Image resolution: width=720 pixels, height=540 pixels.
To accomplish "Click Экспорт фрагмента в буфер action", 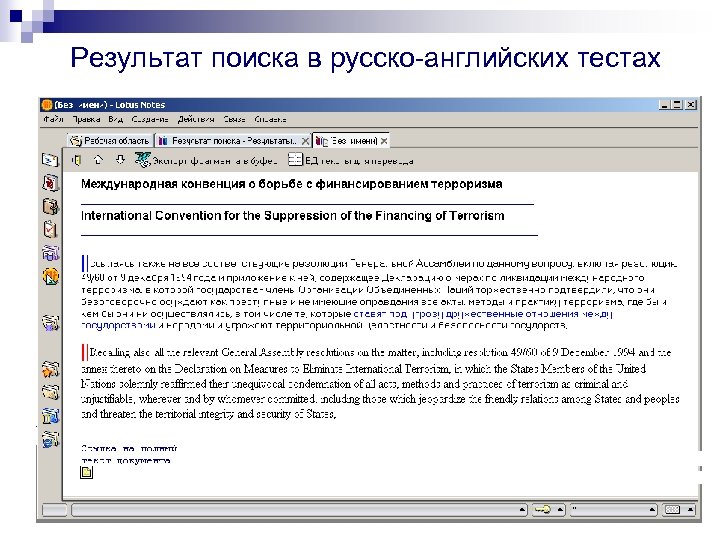I will (206, 160).
